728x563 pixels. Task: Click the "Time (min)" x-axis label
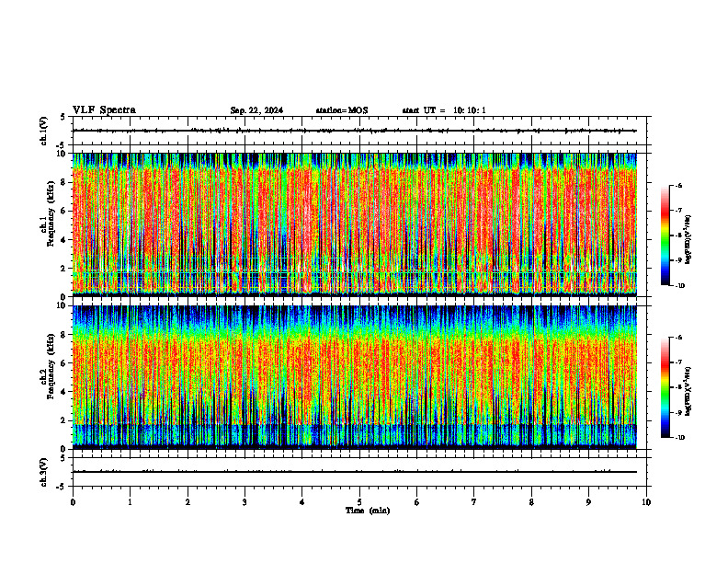tap(368, 511)
